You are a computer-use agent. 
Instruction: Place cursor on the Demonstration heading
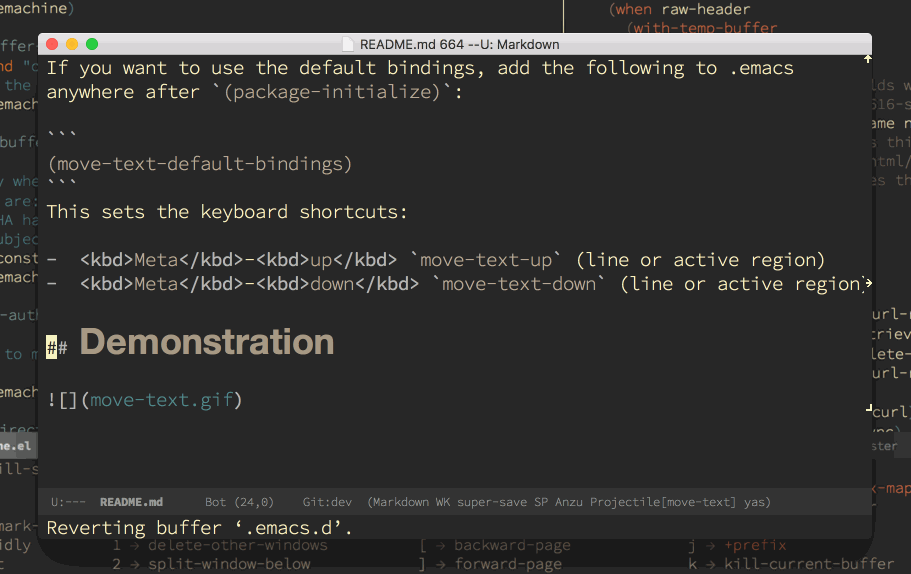pos(207,342)
